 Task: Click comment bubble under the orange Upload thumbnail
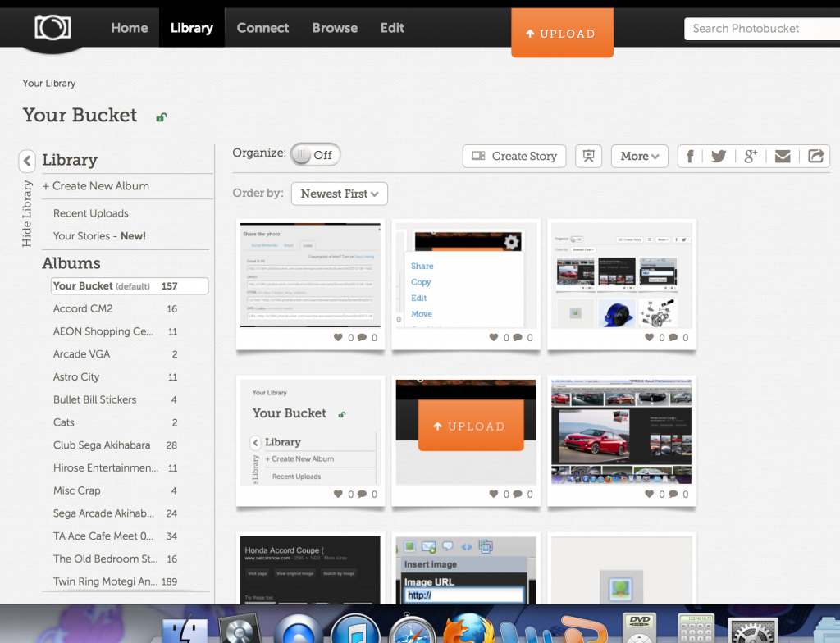point(518,494)
